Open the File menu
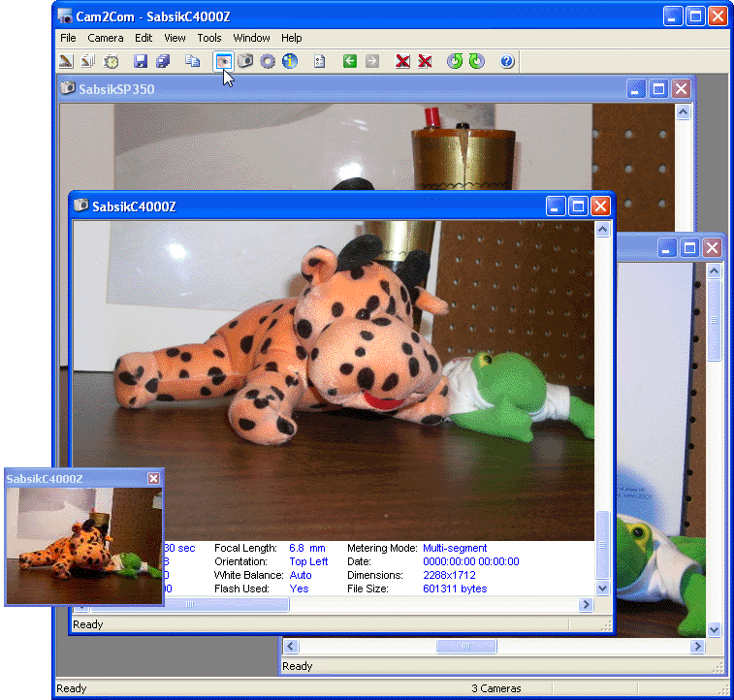This screenshot has height=700, width=734. (x=68, y=38)
